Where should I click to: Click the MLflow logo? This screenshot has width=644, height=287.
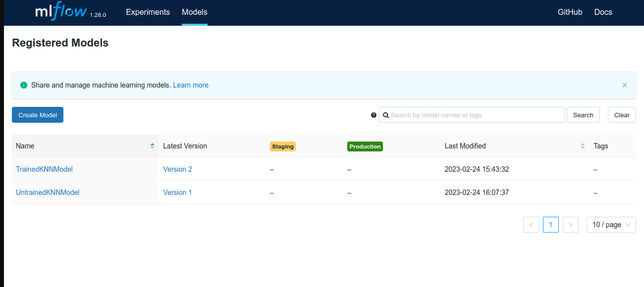coord(61,12)
